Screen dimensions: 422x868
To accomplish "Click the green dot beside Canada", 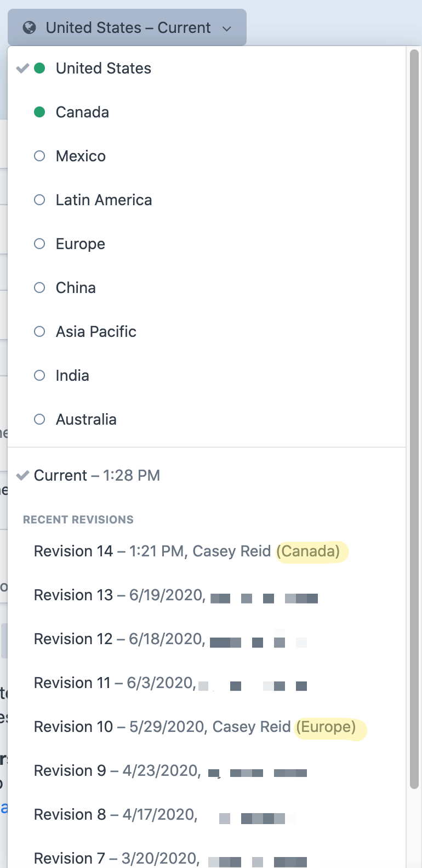I will (x=39, y=112).
